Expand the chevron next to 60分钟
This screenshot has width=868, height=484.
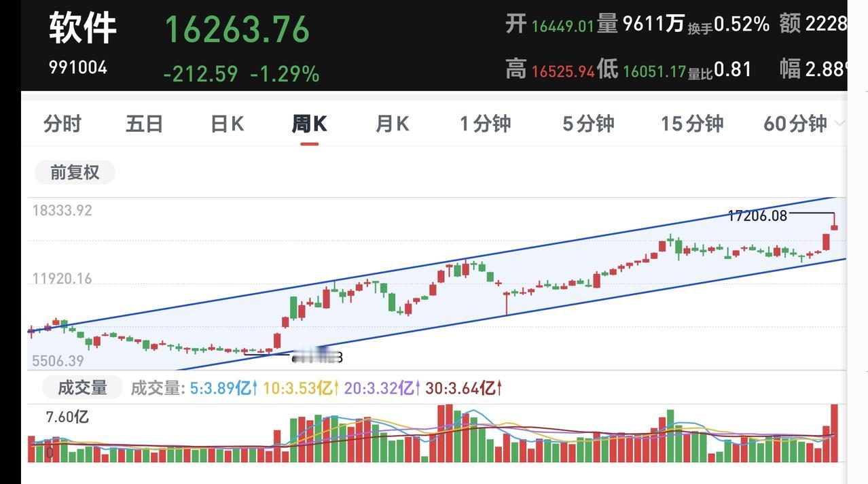click(x=839, y=124)
